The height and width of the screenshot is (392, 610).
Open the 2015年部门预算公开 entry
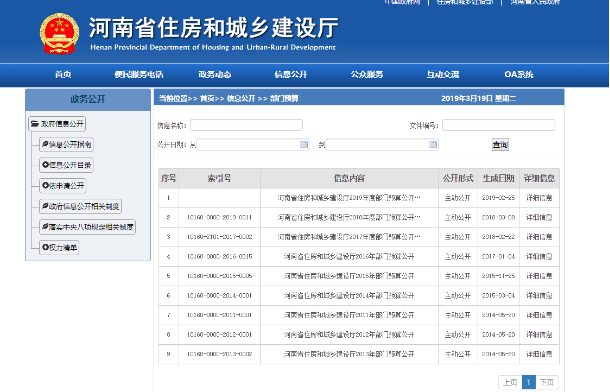349,276
